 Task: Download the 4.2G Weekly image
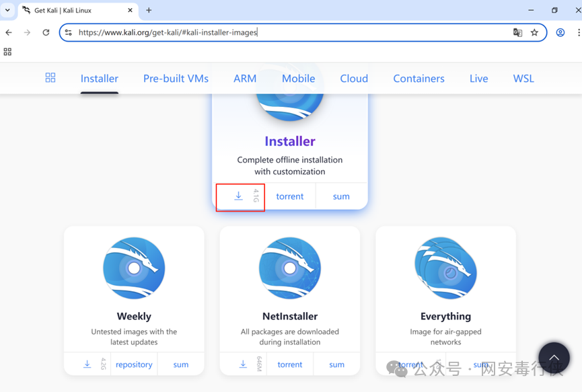(x=87, y=364)
